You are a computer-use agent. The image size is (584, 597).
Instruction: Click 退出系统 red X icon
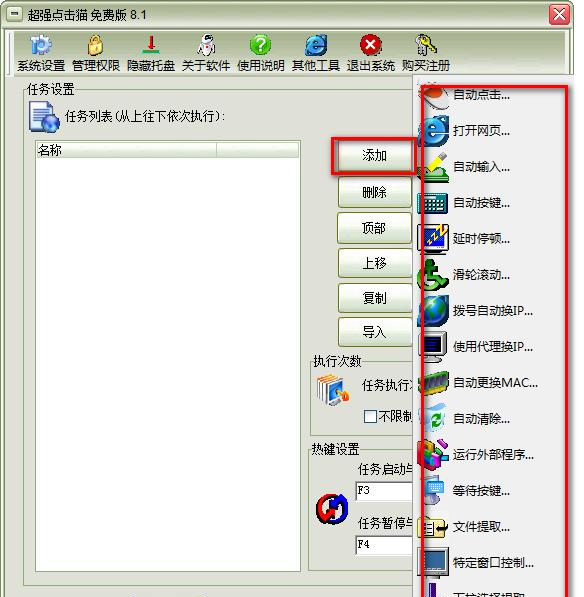point(370,45)
